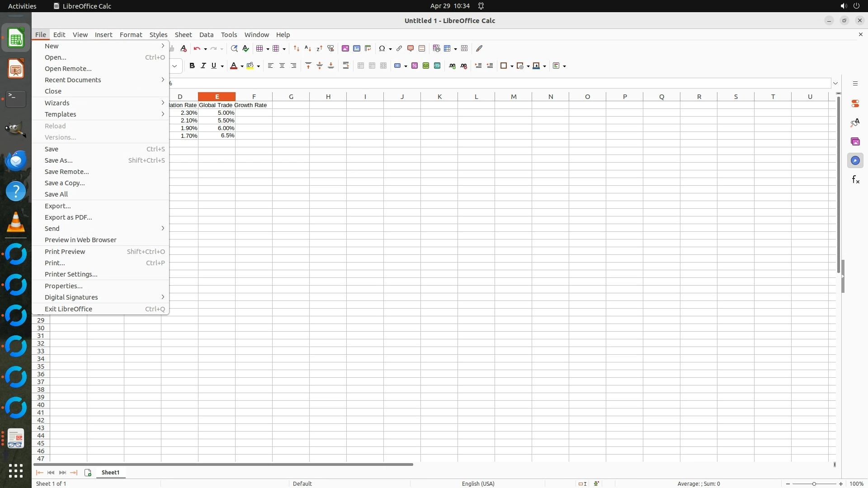Viewport: 868px width, 488px height.
Task: Click the AutoFilter icon
Action: coord(330,48)
